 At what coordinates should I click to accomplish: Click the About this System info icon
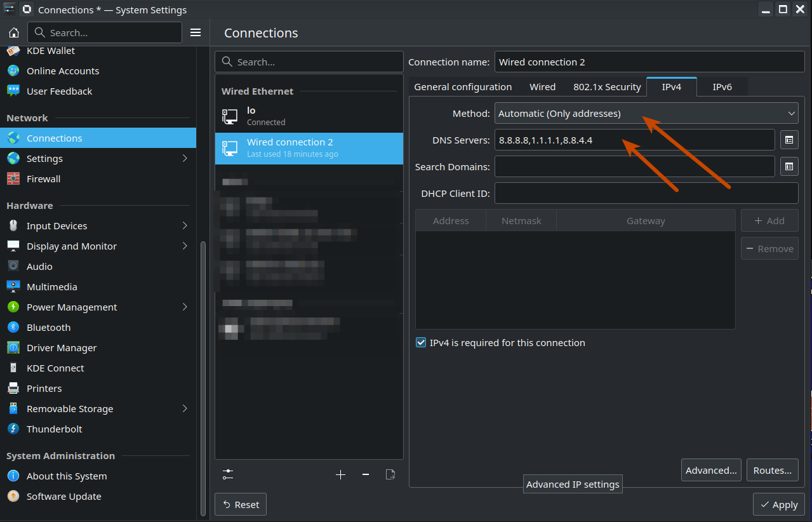pos(13,476)
